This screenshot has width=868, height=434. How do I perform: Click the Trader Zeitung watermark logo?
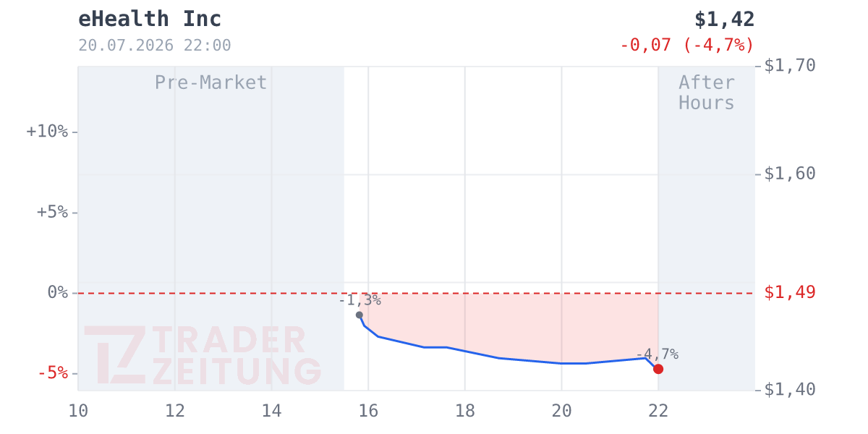tap(203, 355)
